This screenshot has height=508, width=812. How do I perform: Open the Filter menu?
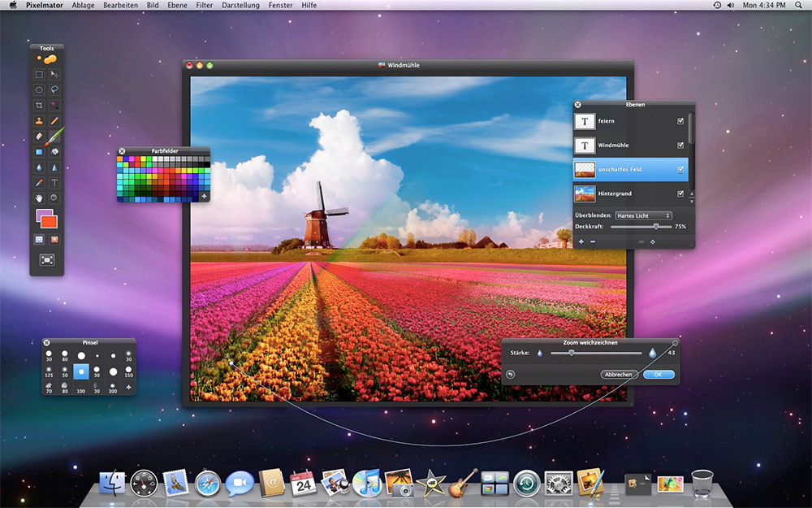[x=204, y=5]
